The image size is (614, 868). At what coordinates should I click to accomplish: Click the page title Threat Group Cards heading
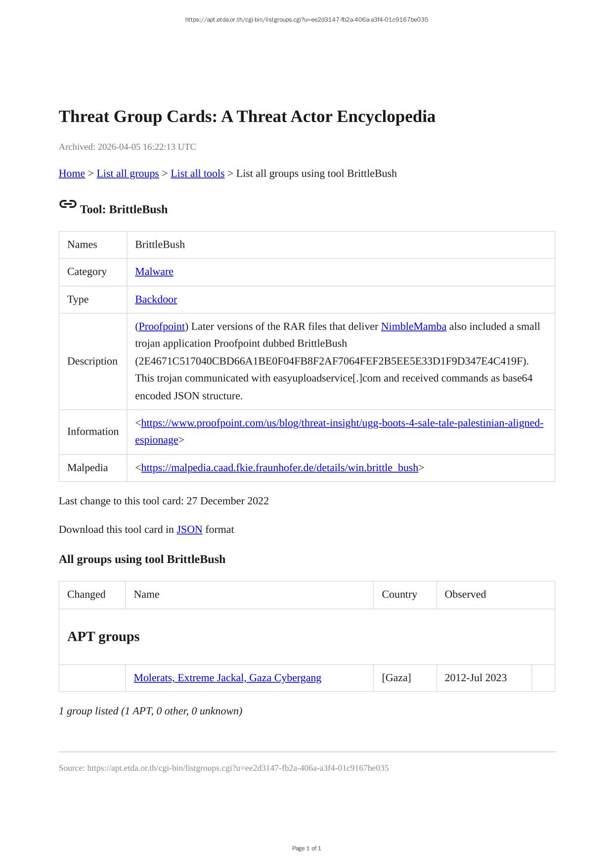(247, 117)
